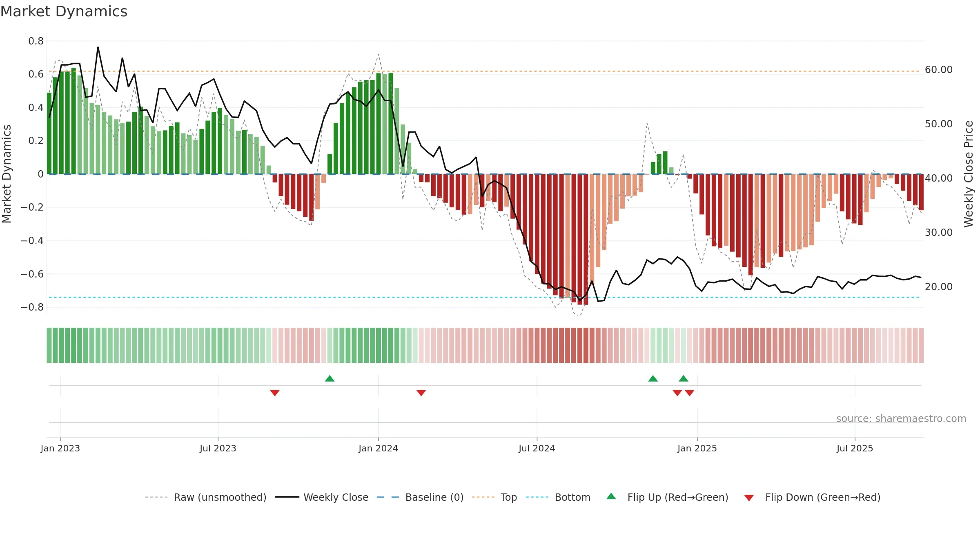This screenshot has height=551, width=980.
Task: Click the 0.8 left-axis tick label
Action: click(x=36, y=41)
